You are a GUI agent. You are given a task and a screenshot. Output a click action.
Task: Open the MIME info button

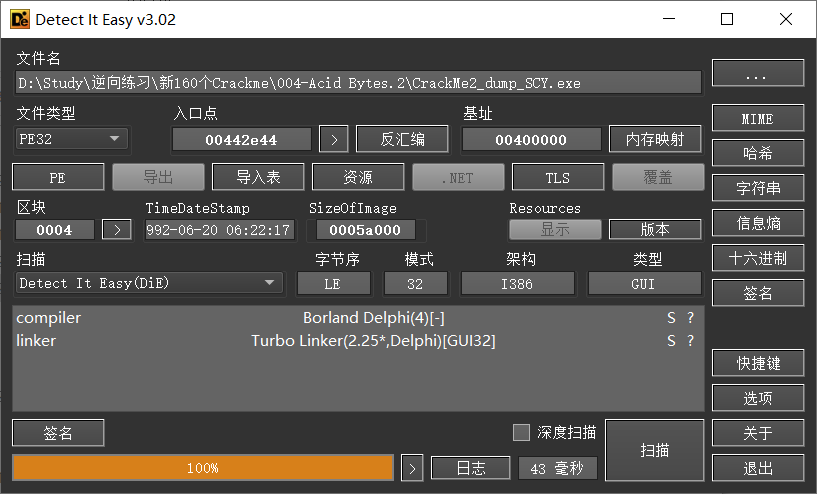coord(758,118)
